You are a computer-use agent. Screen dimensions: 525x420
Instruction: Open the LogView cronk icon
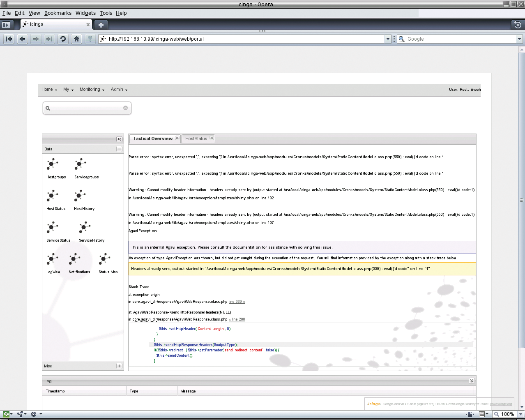(x=52, y=259)
